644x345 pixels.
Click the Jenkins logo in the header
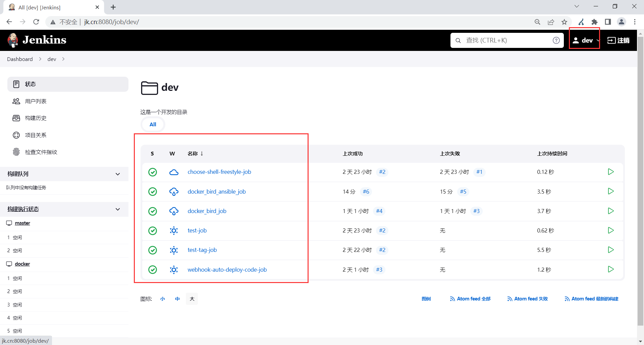pyautogui.click(x=37, y=40)
